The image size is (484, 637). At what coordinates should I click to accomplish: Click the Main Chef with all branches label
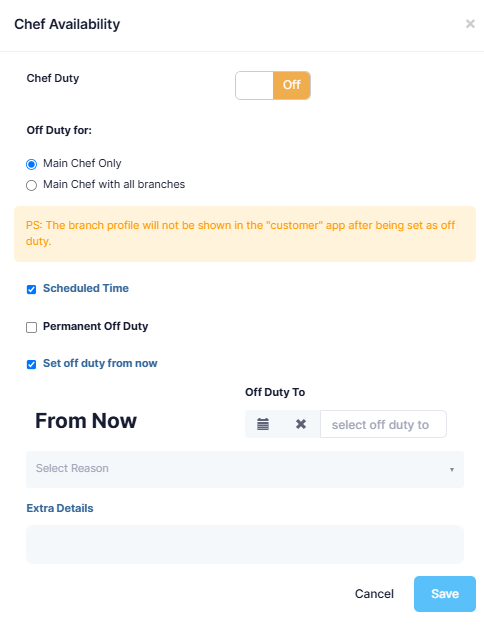click(114, 184)
